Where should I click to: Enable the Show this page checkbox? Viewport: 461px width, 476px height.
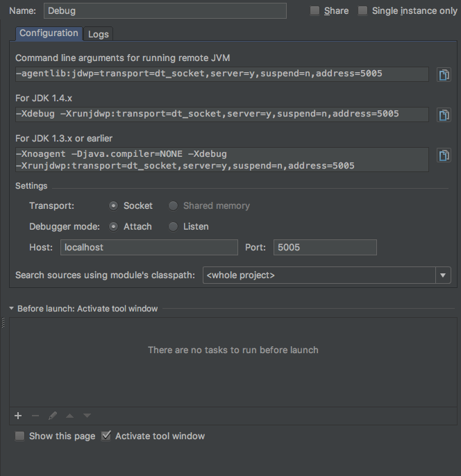click(x=20, y=436)
